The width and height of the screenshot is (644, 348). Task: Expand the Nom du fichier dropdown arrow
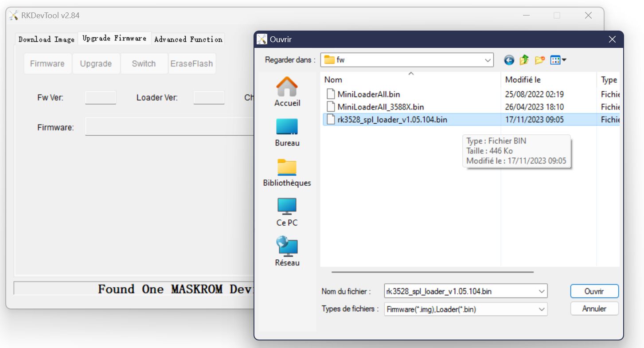point(542,291)
